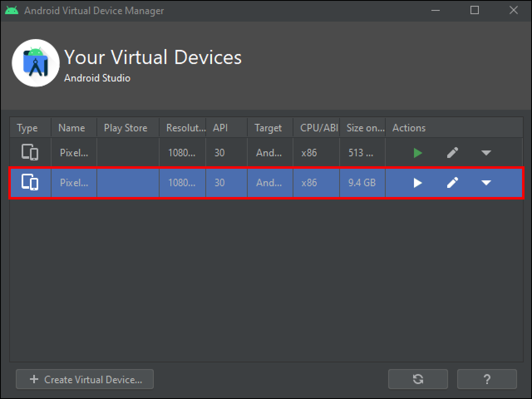Open actions dropdown for selected device

point(486,183)
